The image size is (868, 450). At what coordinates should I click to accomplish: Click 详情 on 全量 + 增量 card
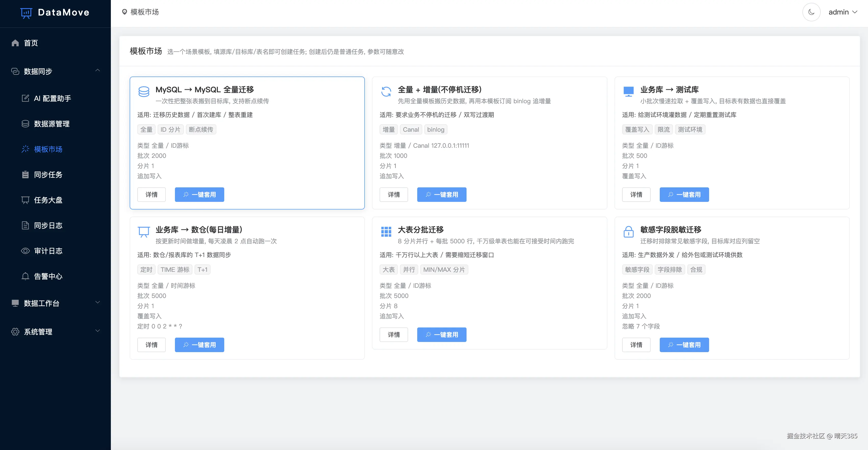pyautogui.click(x=394, y=195)
